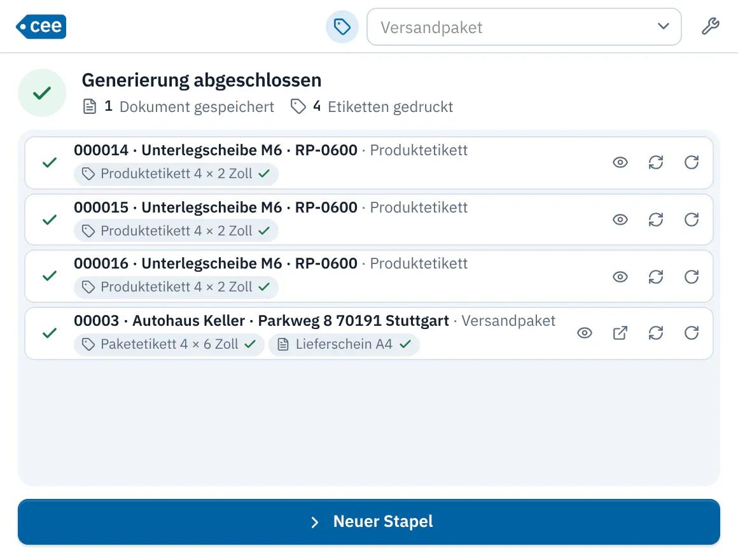Preview row 000016 with eye icon

click(620, 277)
